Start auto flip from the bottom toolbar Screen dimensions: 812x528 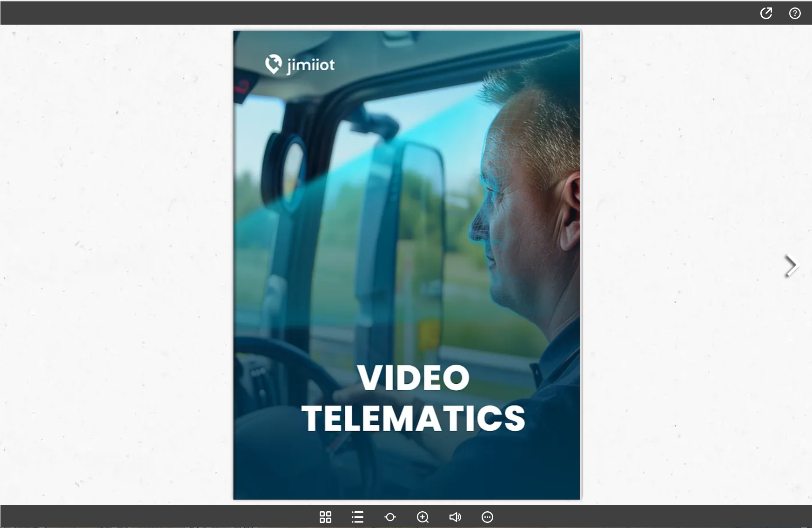point(390,517)
